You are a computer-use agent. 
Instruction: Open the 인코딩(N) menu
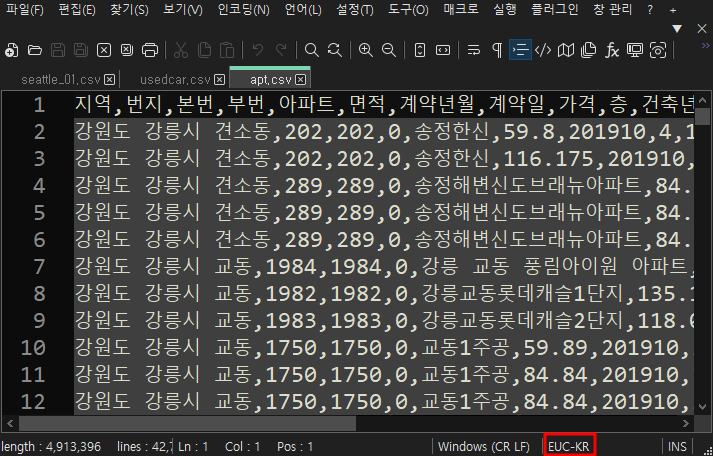pyautogui.click(x=244, y=10)
